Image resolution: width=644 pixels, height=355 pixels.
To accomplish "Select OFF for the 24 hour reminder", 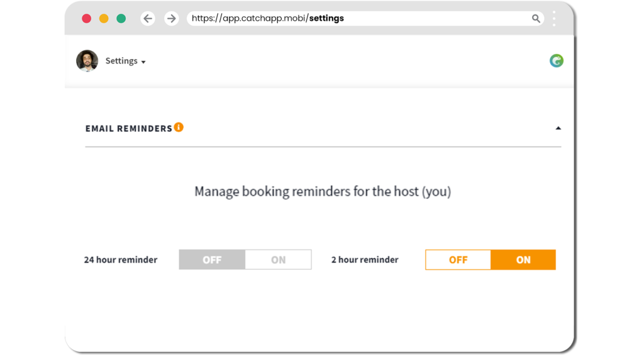I will (212, 259).
